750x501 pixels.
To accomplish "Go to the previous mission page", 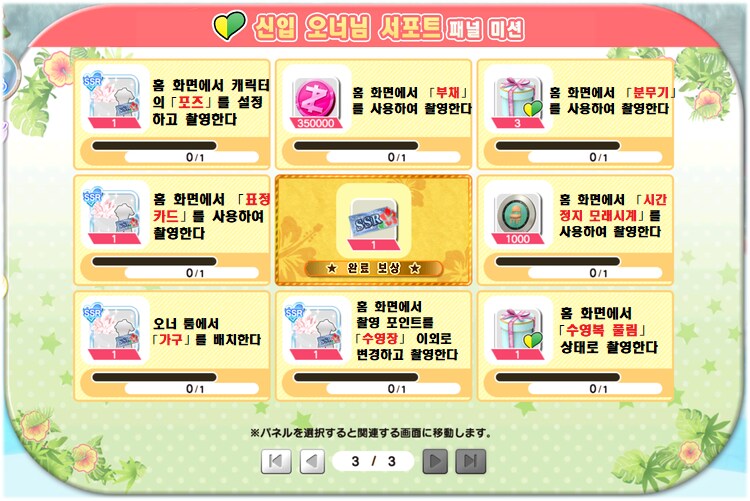I will click(312, 461).
